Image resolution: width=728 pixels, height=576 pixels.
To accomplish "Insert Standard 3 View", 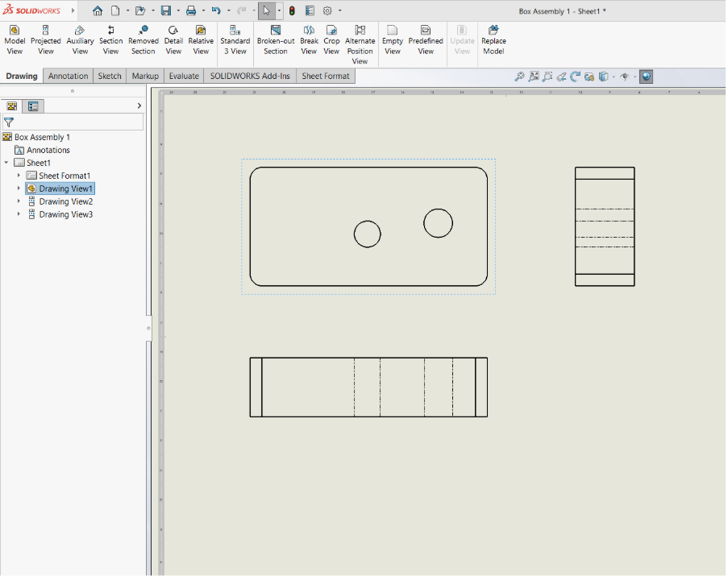I will point(235,40).
